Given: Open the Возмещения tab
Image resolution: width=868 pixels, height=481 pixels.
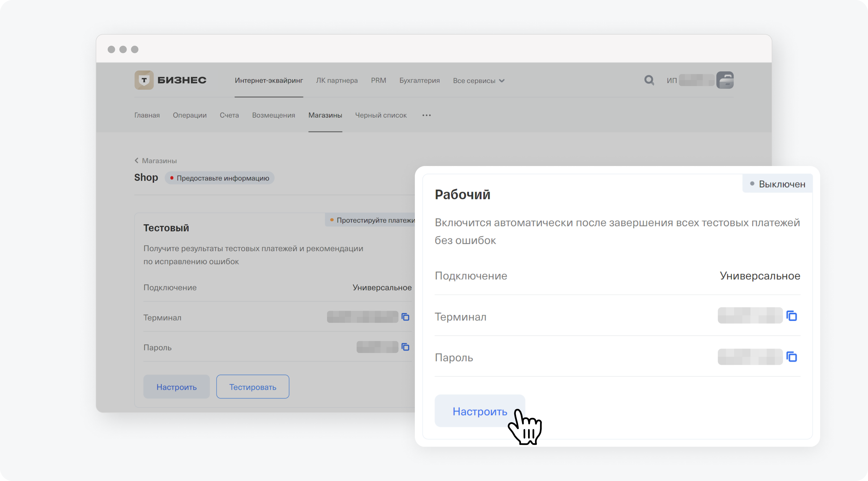Looking at the screenshot, I should click(x=273, y=115).
